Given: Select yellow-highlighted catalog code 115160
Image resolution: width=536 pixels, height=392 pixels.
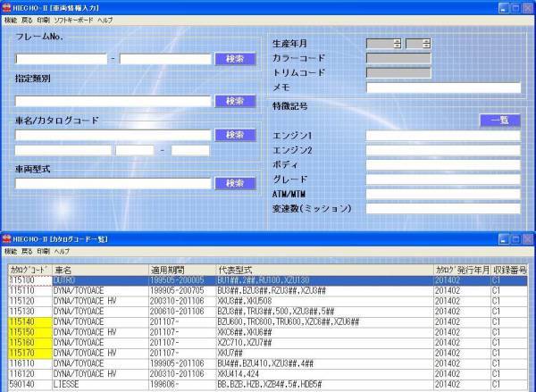Looking at the screenshot, I should pyautogui.click(x=30, y=343).
